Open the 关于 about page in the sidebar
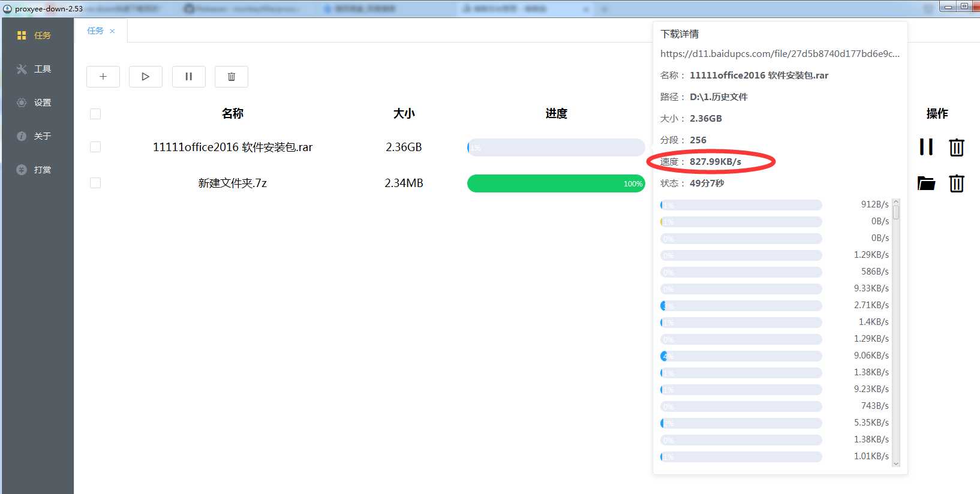The width and height of the screenshot is (980, 494). tap(37, 136)
